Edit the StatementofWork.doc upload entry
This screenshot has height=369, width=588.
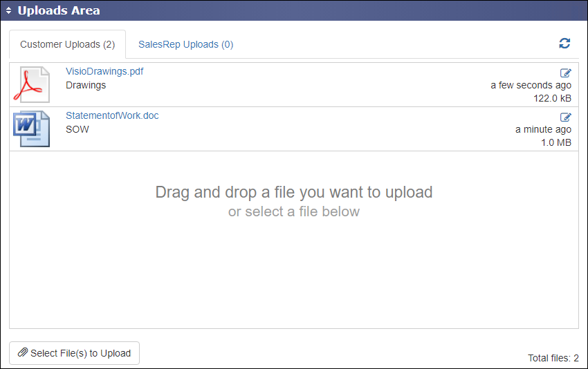565,117
